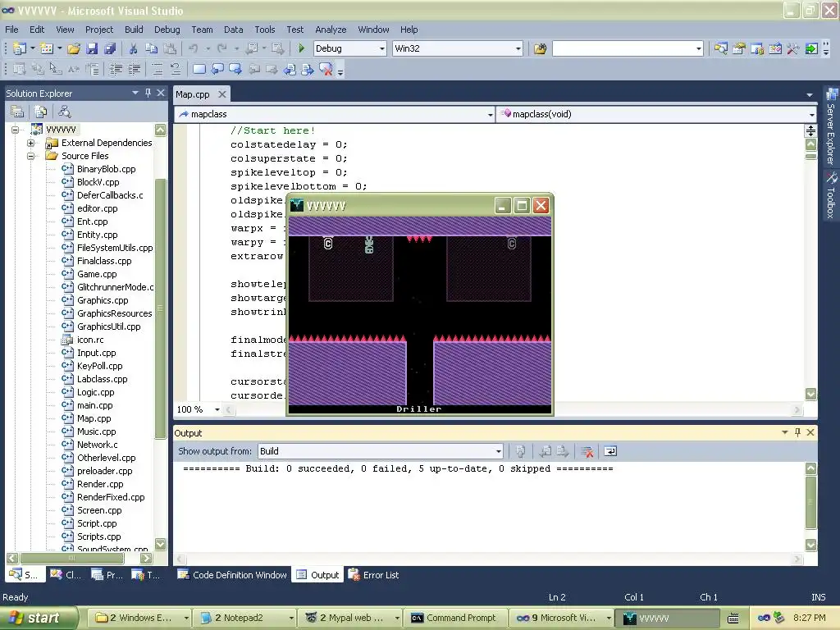Click the Increase Line Indent icon
Viewport: 840px width, 630px height.
(134, 69)
